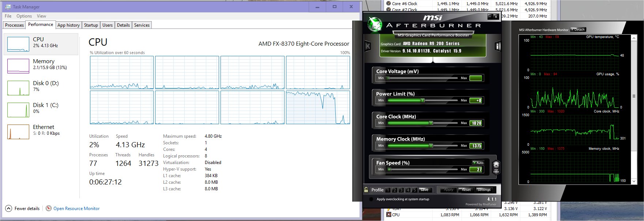This screenshot has width=644, height=221.
Task: Click the Afterburner Apply button
Action: pos(448,190)
